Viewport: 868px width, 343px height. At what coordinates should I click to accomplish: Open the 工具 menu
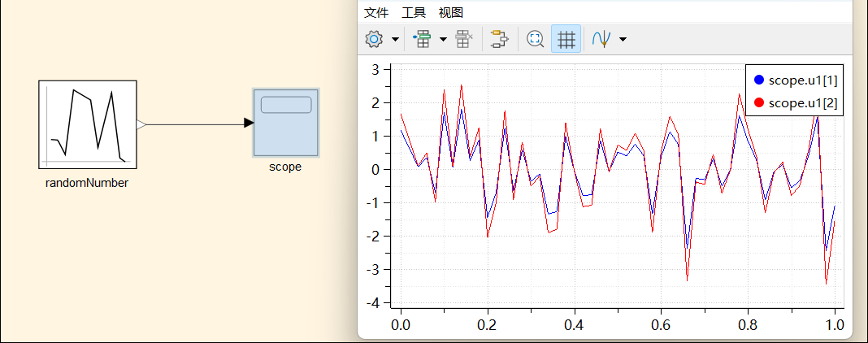click(x=413, y=12)
